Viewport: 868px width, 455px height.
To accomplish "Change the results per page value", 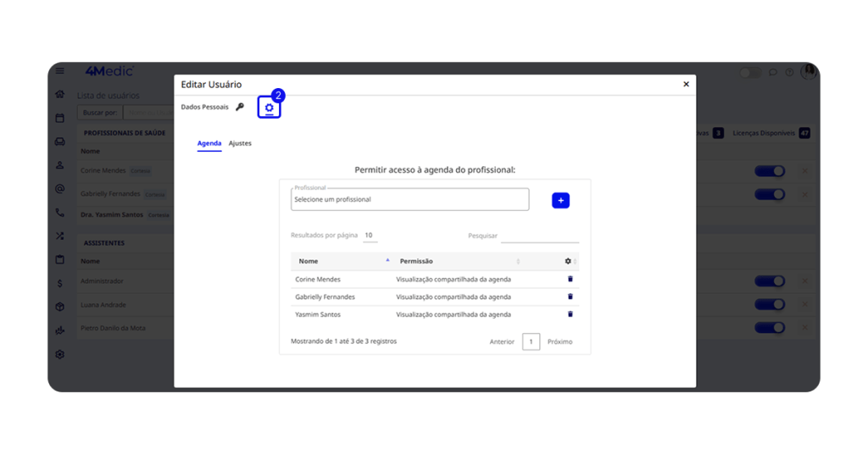I will [370, 236].
